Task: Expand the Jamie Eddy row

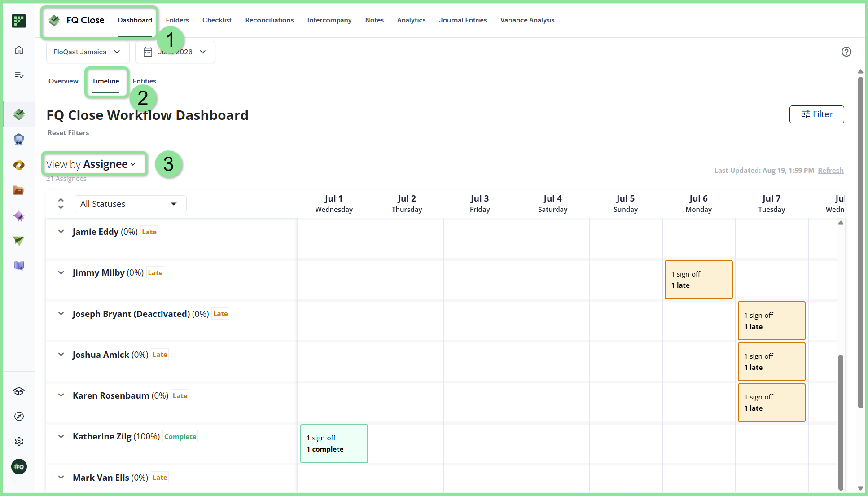Action: (61, 232)
